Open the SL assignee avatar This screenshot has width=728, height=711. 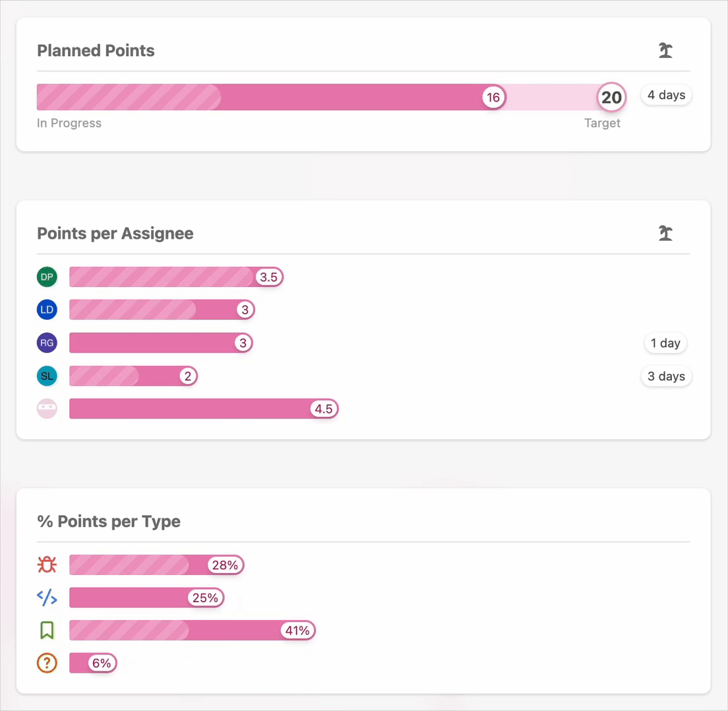click(47, 376)
